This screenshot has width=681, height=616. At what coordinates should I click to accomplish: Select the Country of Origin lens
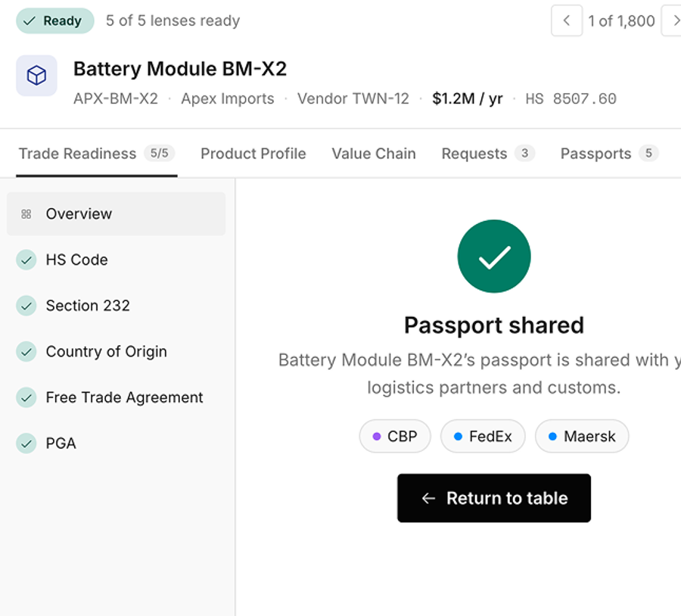click(116, 351)
